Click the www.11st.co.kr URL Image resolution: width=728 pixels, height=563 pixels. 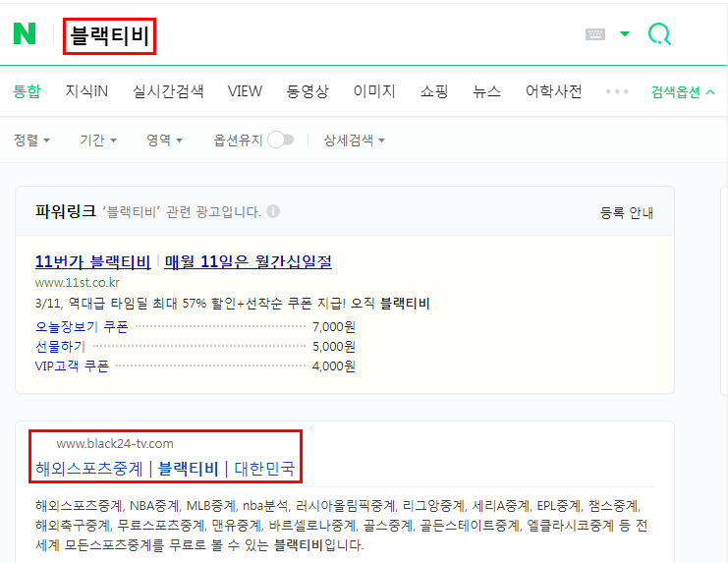[x=78, y=282]
